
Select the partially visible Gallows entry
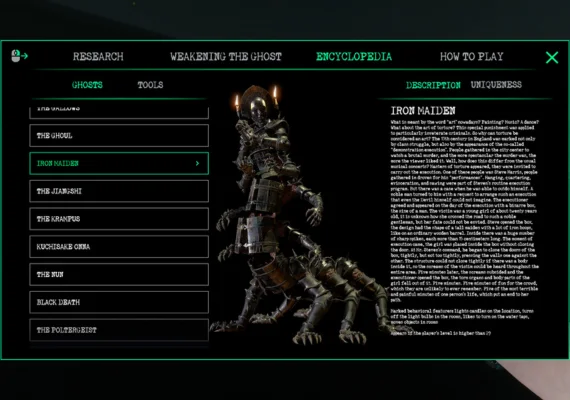[119, 112]
